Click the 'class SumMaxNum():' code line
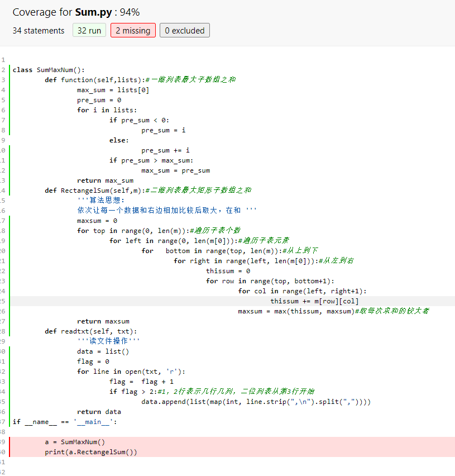Viewport: 455px width, 476px height. (49, 70)
